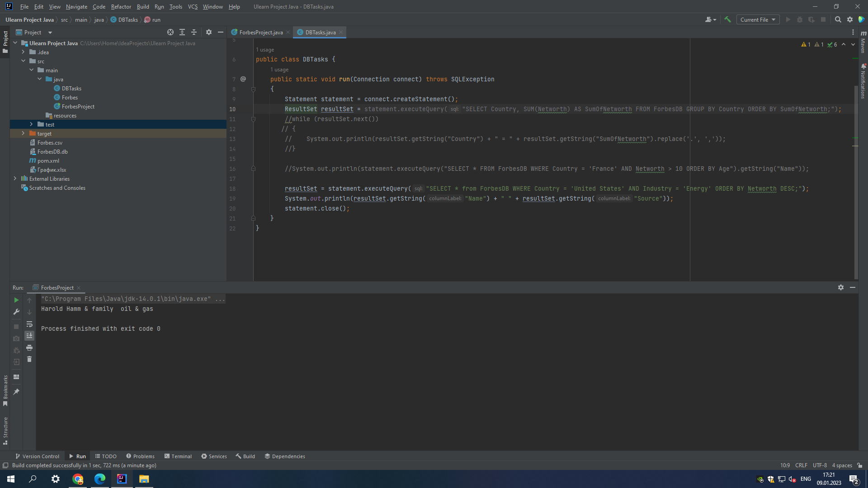Click the print icon in Run panel
Image resolution: width=868 pixels, height=488 pixels.
coord(29,347)
